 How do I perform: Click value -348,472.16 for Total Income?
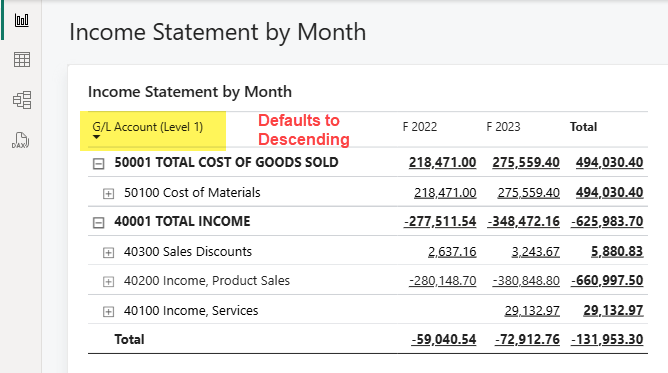tap(523, 221)
